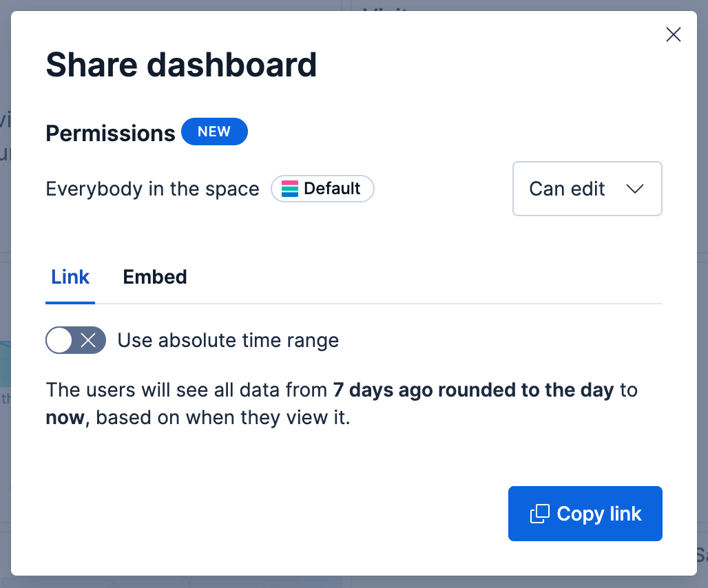This screenshot has width=708, height=588.
Task: Click the chevron arrow in Can edit box
Action: point(635,189)
